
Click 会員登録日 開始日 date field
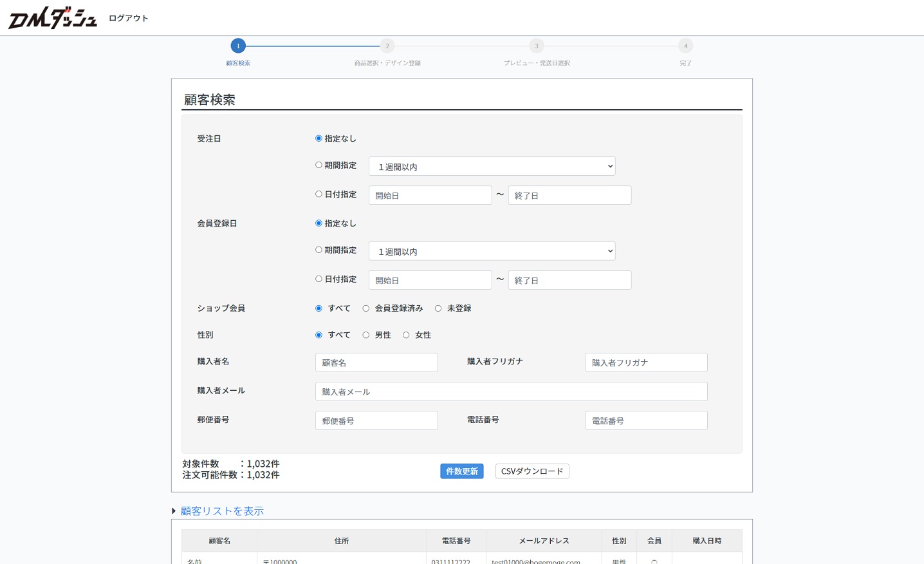(430, 280)
